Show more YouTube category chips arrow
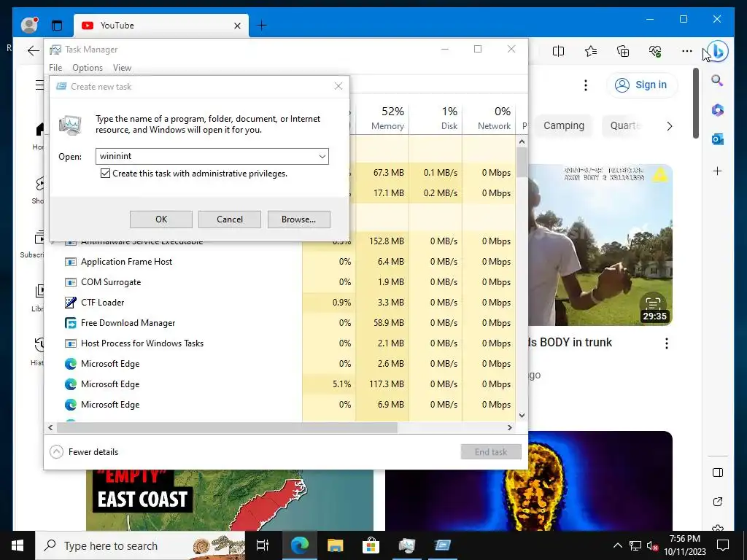 tap(669, 126)
